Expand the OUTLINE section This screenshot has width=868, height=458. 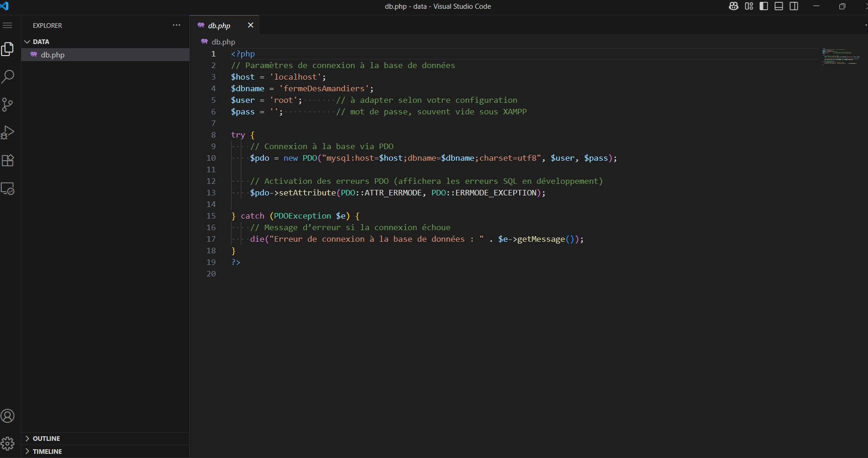(x=105, y=439)
